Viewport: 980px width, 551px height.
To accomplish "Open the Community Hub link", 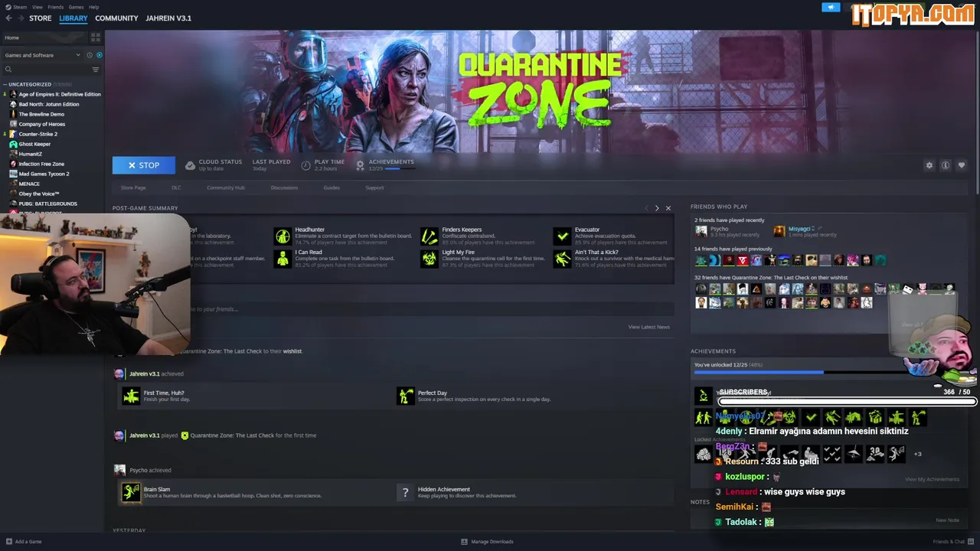I will click(226, 187).
